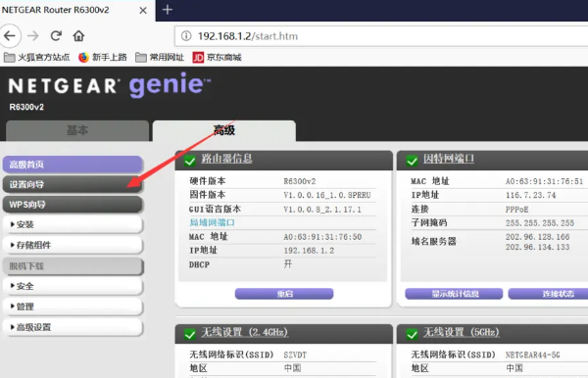
Task: Click the MAC value A0:63:91:31:76:50
Action: pyautogui.click(x=322, y=237)
